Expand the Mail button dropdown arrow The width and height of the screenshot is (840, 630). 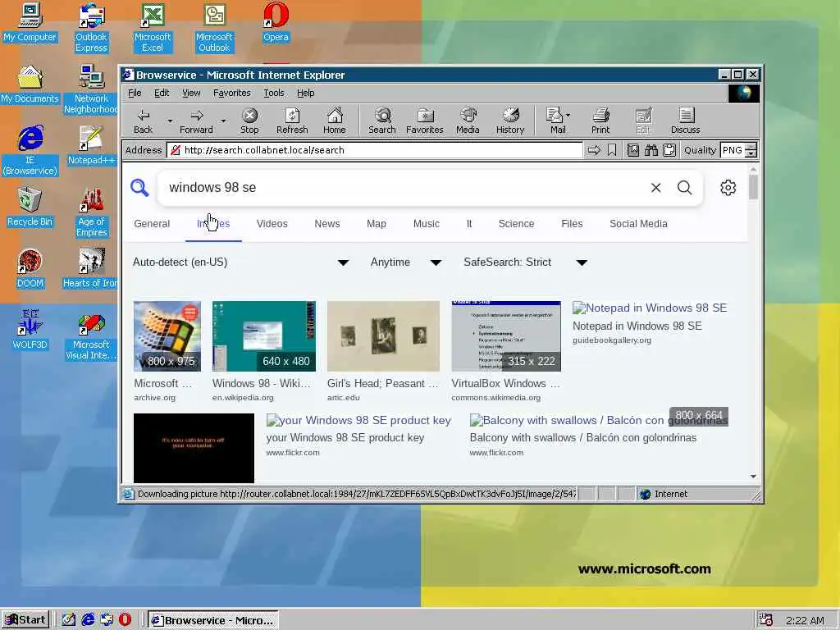[x=568, y=115]
